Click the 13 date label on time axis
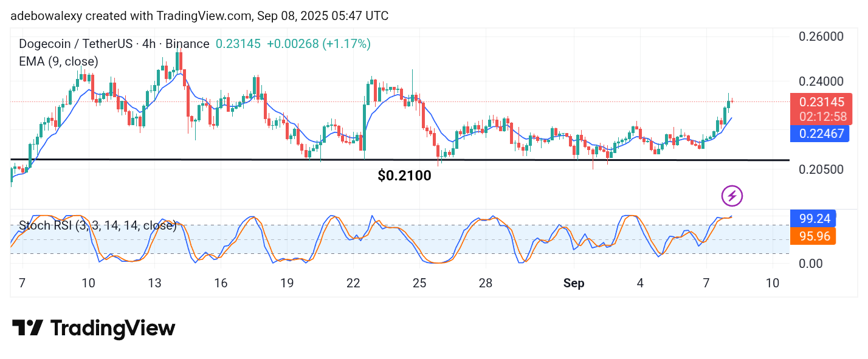Screen dimensions: 868x359 154,283
